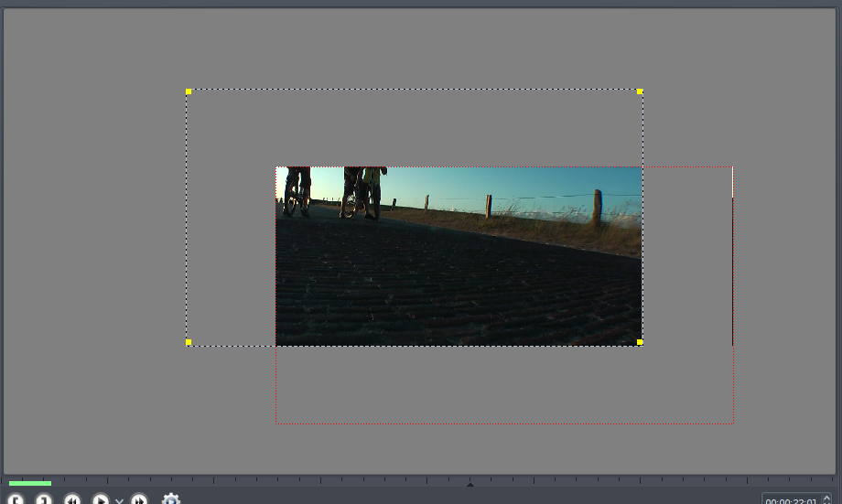Grab the top-right yellow corner handle
The width and height of the screenshot is (842, 504).
click(640, 91)
